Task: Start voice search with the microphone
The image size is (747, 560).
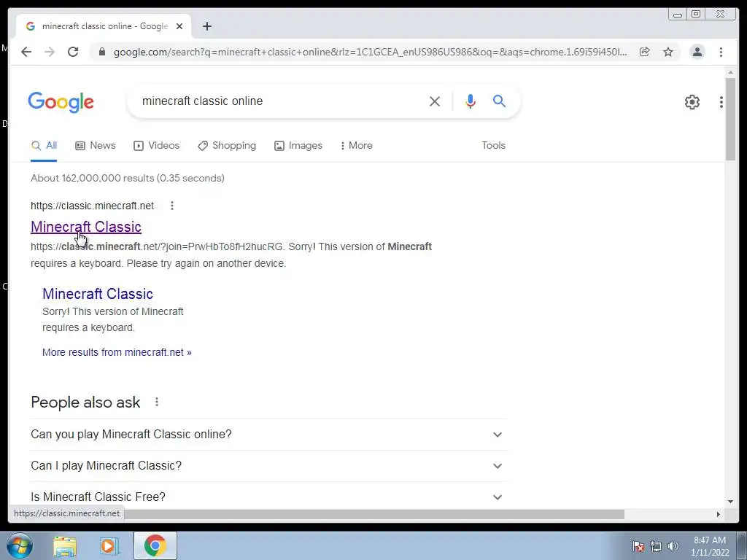Action: (471, 101)
